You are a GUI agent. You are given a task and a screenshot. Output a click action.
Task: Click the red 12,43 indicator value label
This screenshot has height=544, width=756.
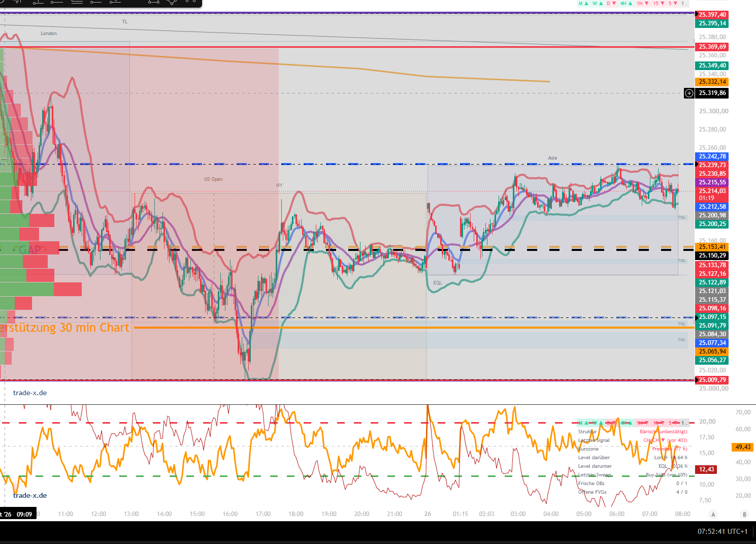706,469
